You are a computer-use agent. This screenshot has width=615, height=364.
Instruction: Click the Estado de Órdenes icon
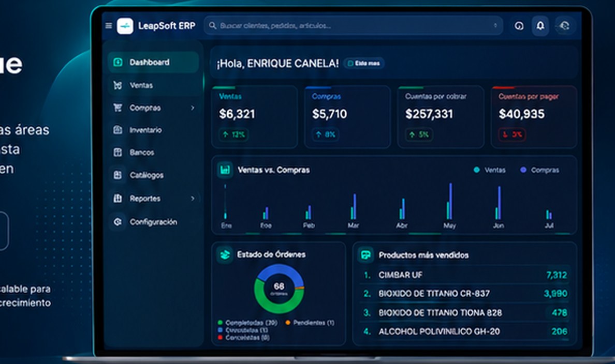tap(225, 255)
